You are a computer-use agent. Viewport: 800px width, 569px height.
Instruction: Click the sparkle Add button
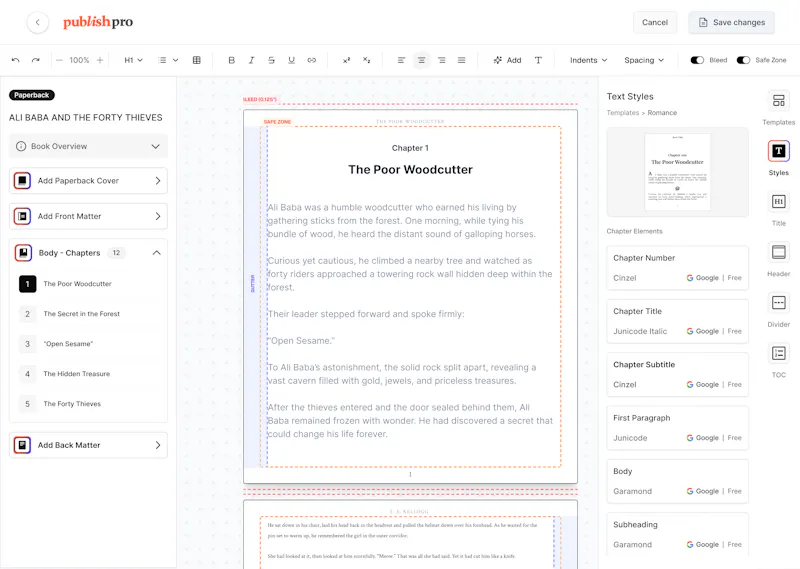pyautogui.click(x=507, y=60)
